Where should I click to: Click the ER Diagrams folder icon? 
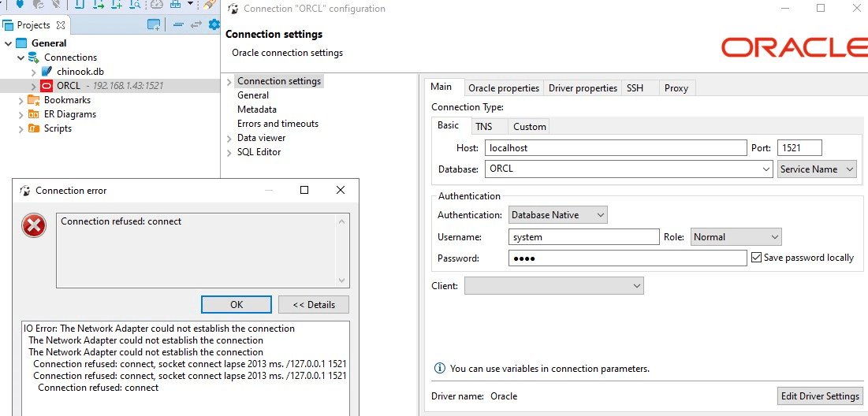33,114
